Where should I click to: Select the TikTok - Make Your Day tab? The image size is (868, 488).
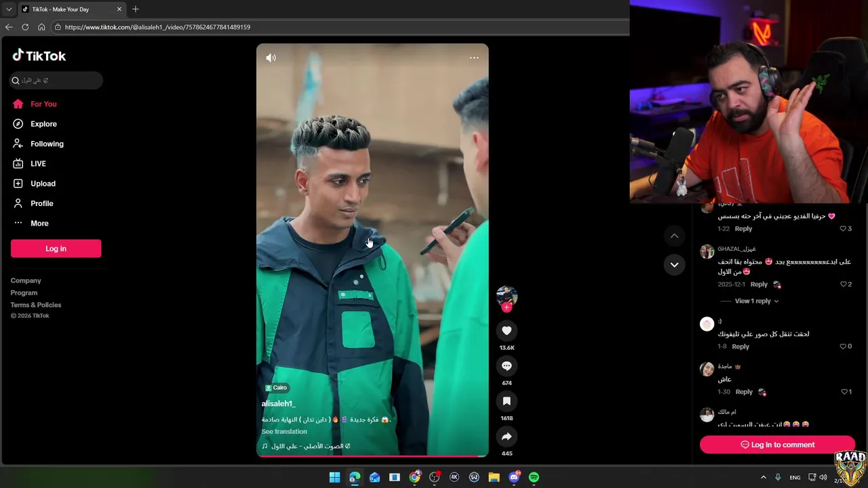(x=71, y=9)
